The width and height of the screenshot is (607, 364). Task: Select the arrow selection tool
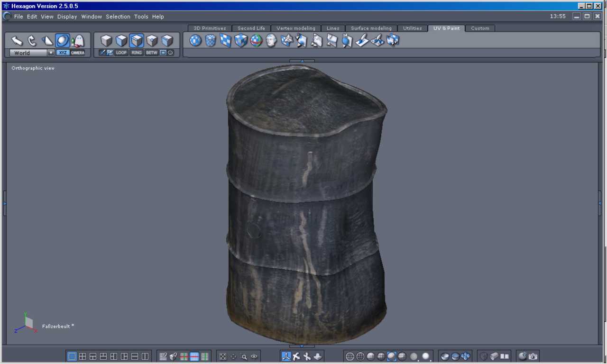(17, 41)
